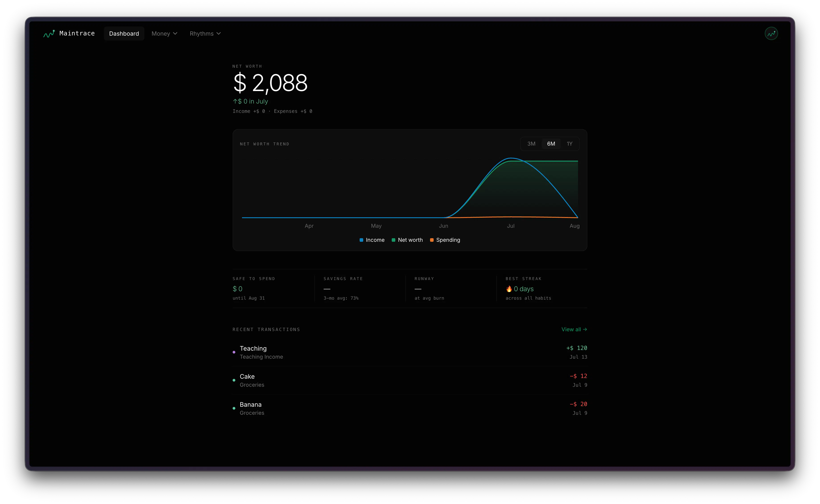Expand the Rhythms dropdown menu
The height and width of the screenshot is (504, 820).
(205, 34)
